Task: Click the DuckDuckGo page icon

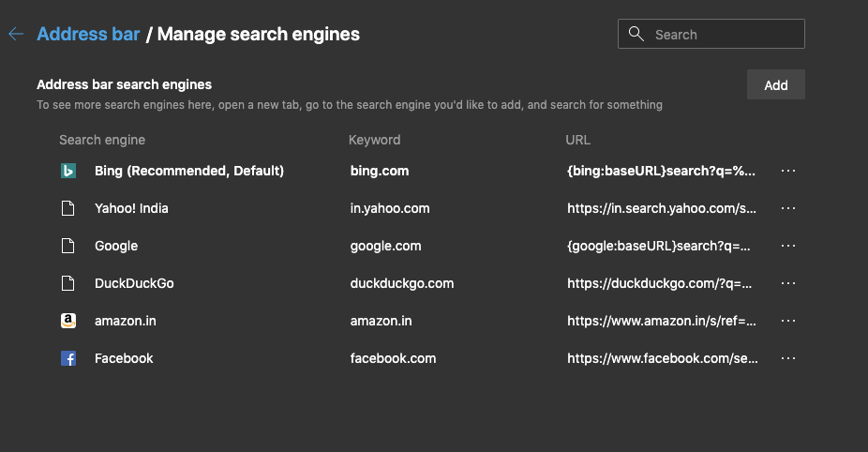Action: pos(68,283)
